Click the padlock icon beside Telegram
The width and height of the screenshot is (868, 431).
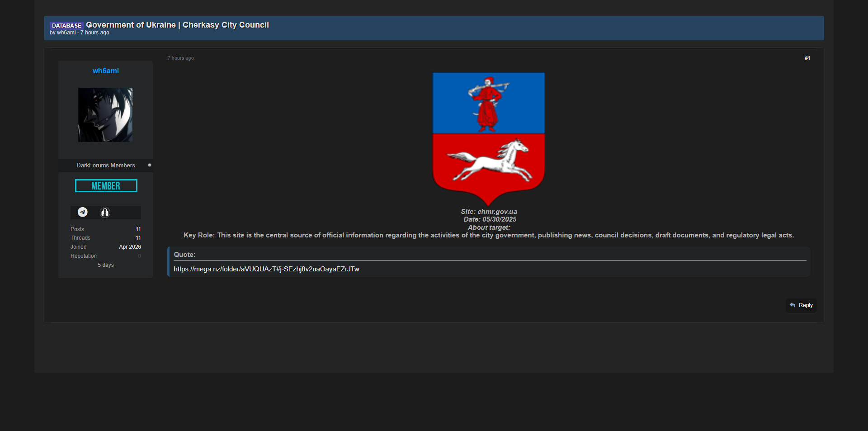click(105, 213)
